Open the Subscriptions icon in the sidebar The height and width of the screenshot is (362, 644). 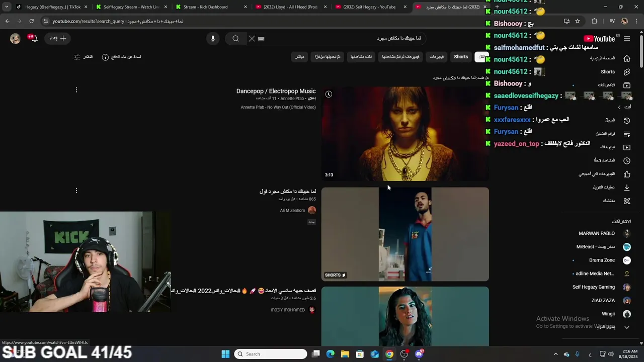[627, 85]
